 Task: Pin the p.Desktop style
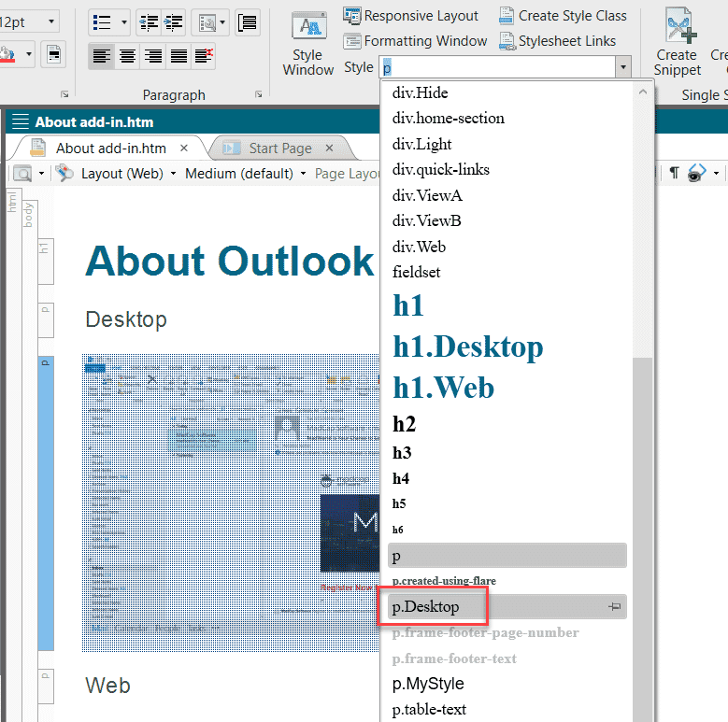pyautogui.click(x=614, y=606)
